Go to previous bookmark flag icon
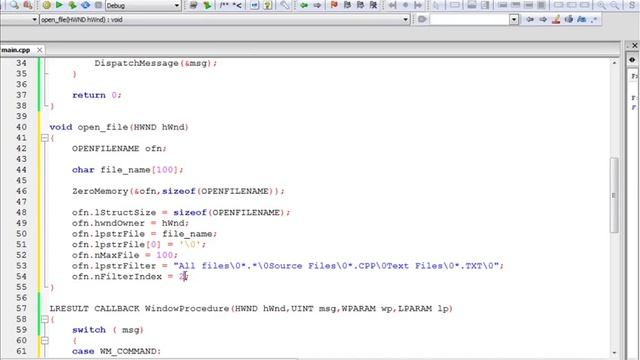The image size is (640, 360). point(347,5)
